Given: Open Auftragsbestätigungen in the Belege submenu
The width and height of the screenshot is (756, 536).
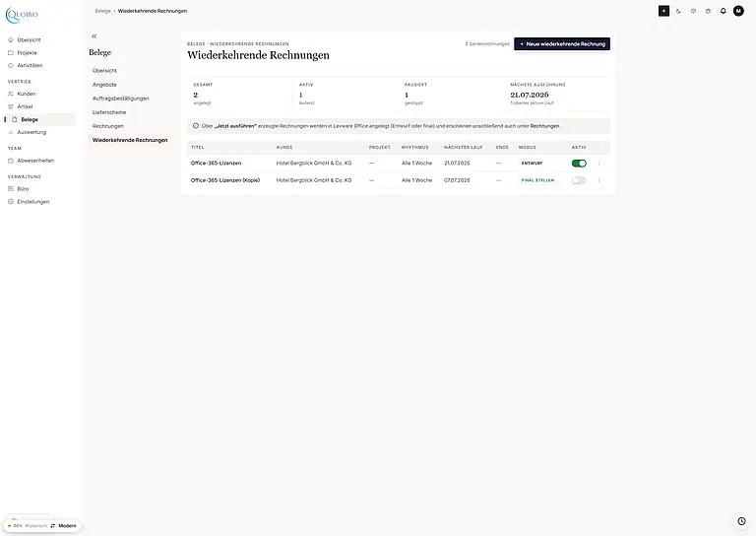Looking at the screenshot, I should 120,99.
